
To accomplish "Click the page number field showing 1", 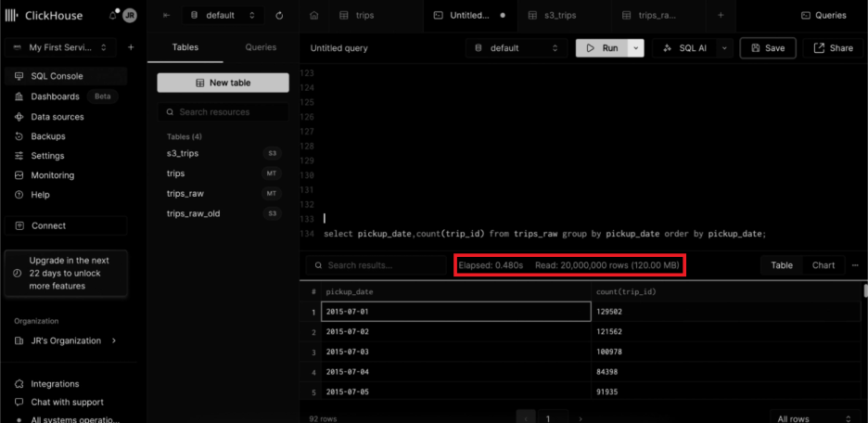I will pyautogui.click(x=552, y=418).
